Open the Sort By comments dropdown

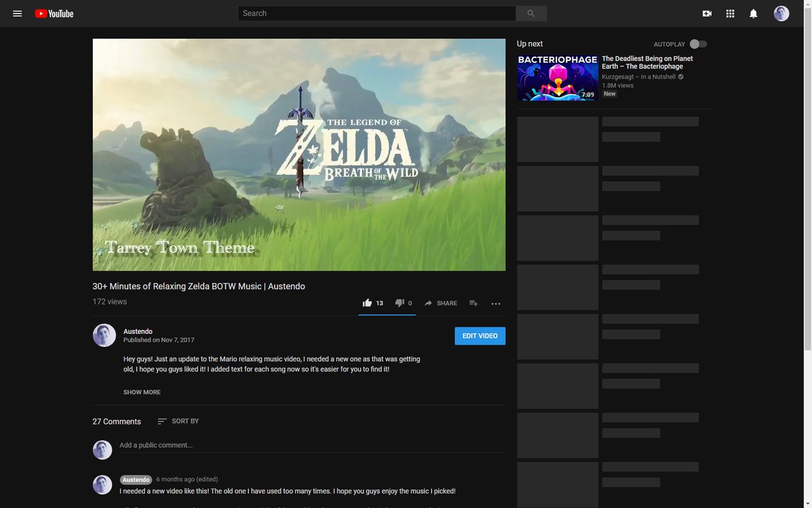[178, 421]
